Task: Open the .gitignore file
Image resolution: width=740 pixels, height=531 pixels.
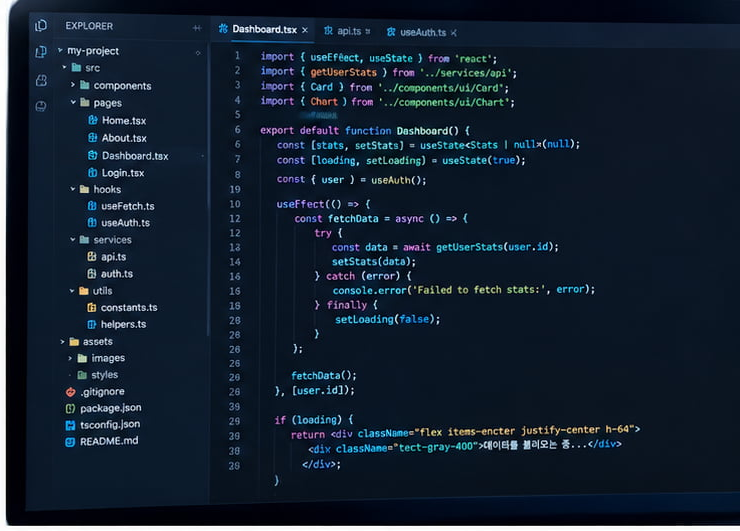Action: (102, 392)
